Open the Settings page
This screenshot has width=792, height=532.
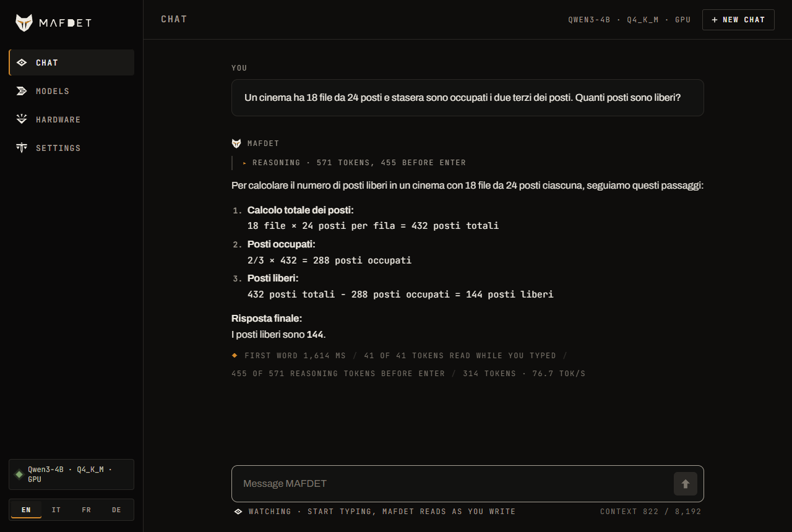click(x=72, y=148)
